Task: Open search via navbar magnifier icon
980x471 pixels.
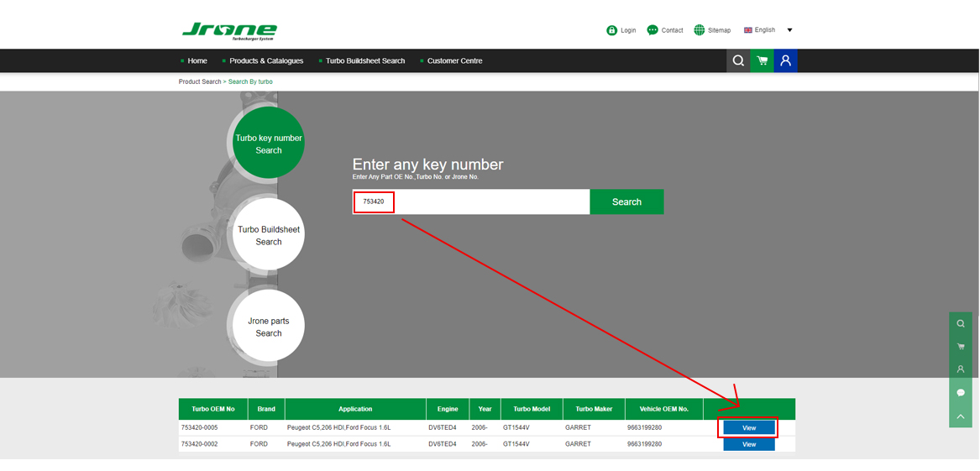Action: tap(738, 60)
